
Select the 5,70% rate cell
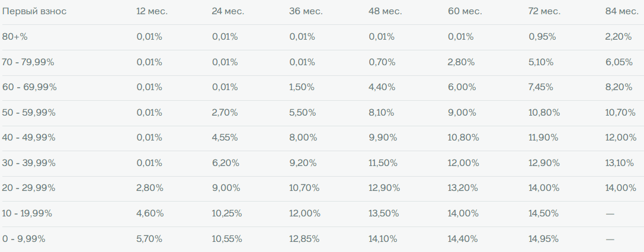point(149,239)
